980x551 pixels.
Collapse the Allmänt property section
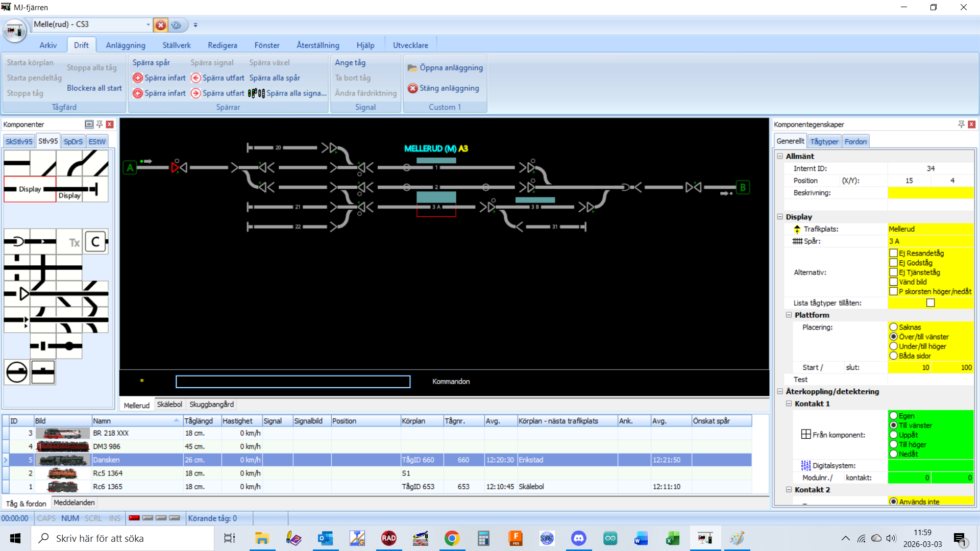tap(780, 156)
